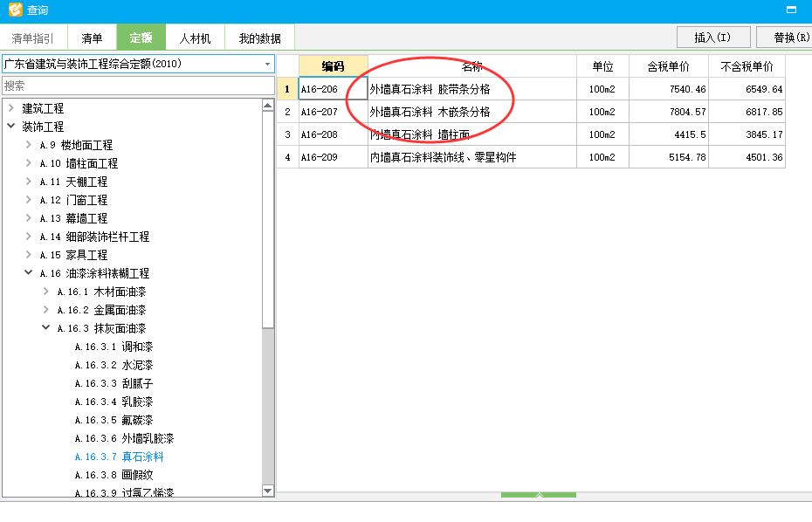Click price cell 7540.46
Image resolution: width=812 pixels, height=522 pixels.
click(668, 89)
